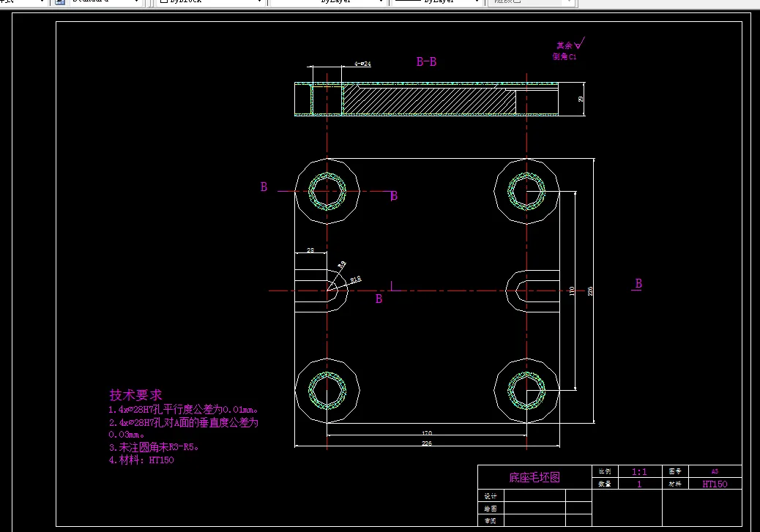This screenshot has width=760, height=532.
Task: Click the hatched area of the section view
Action: (429, 101)
